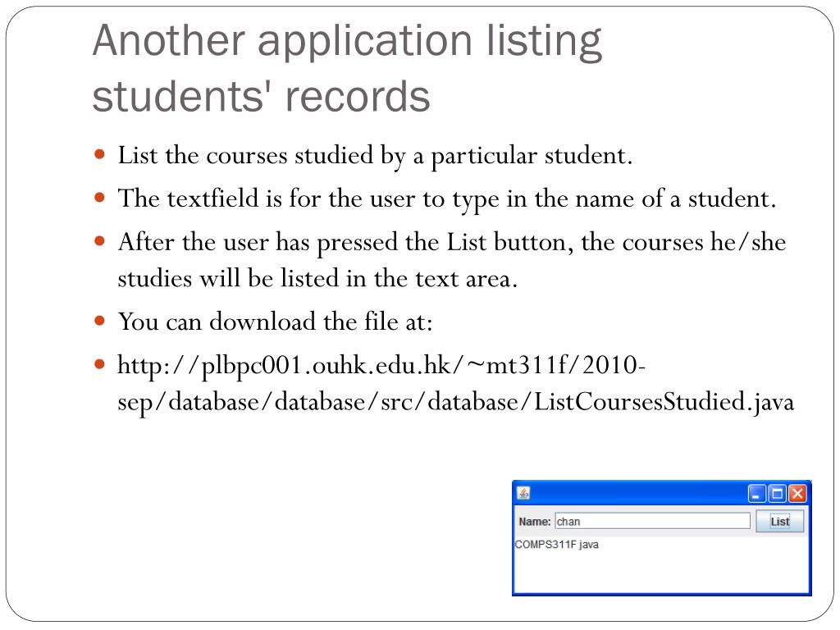Click the Java coffee cup window icon

524,493
